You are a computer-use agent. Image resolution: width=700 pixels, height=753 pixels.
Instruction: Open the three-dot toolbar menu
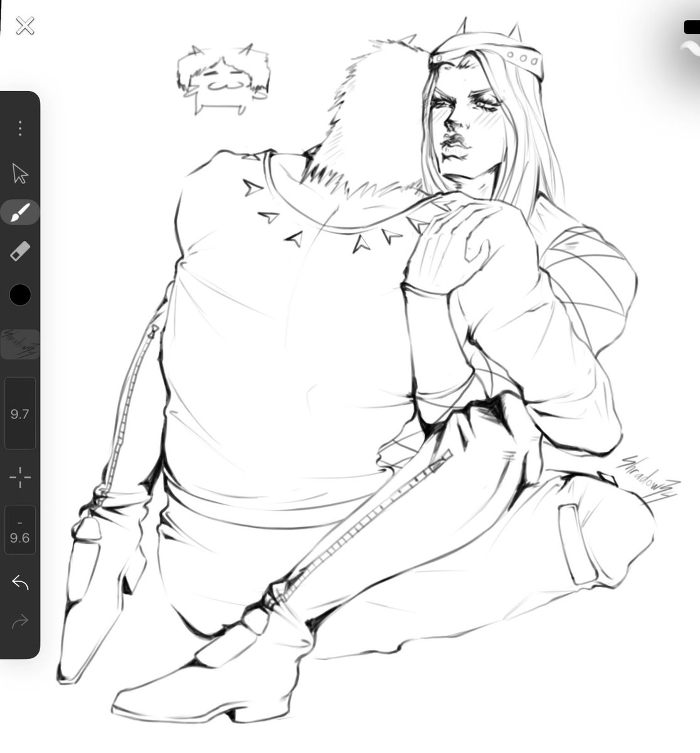[20, 129]
